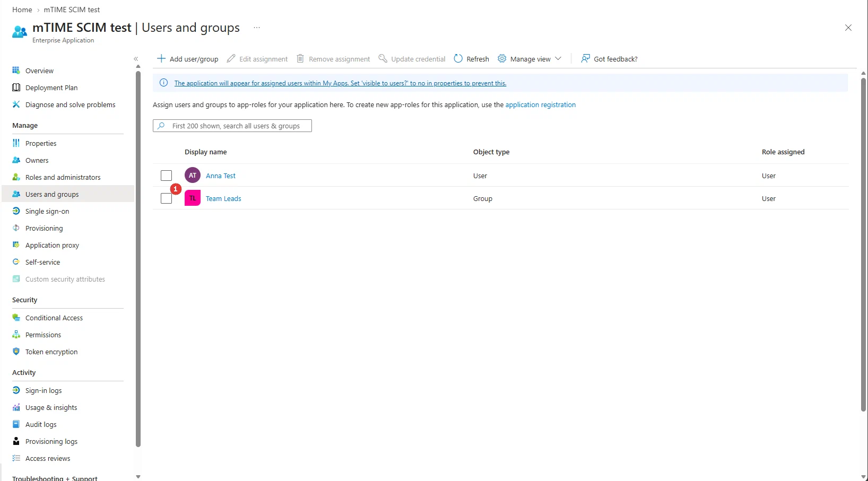Click Add user/group in the toolbar
This screenshot has height=481, width=868.
coord(188,59)
